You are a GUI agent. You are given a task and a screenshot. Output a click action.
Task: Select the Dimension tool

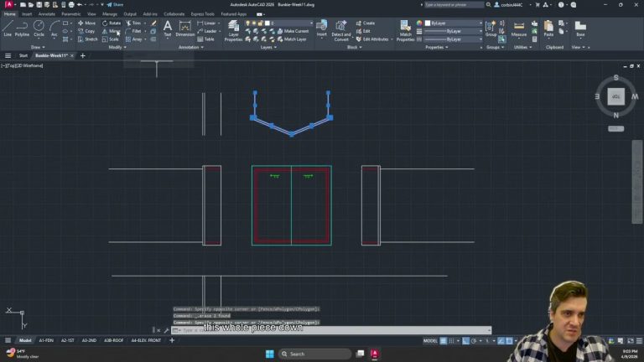(185, 29)
